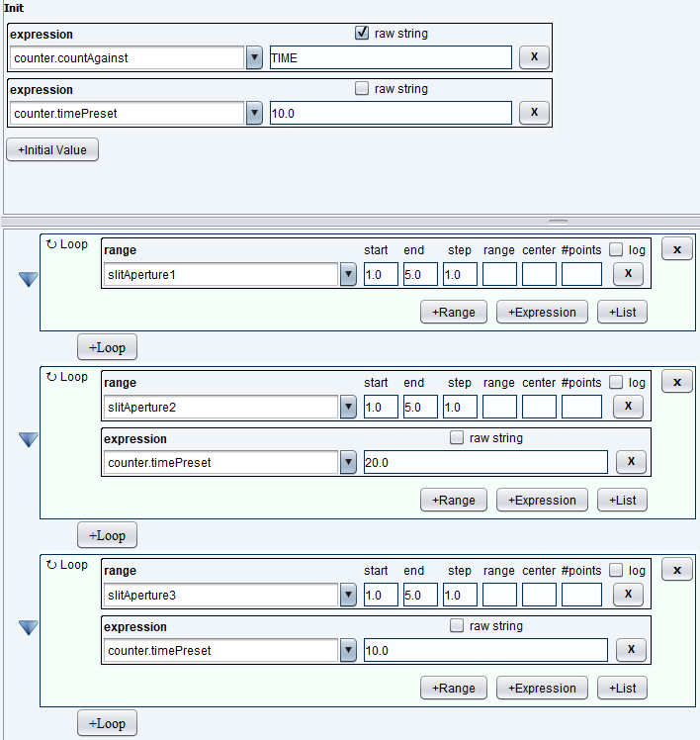Delete the slitAperture2 range row
700x740 pixels.
(628, 407)
